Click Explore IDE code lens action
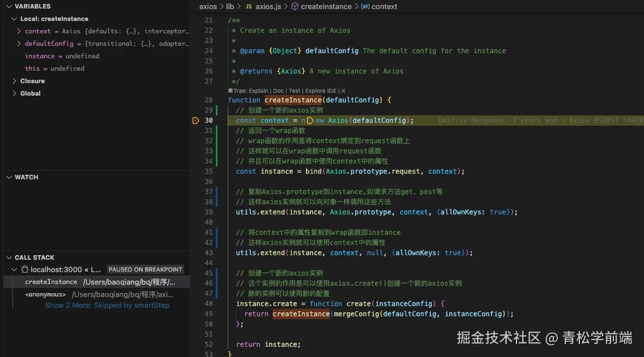The image size is (644, 357). (321, 91)
